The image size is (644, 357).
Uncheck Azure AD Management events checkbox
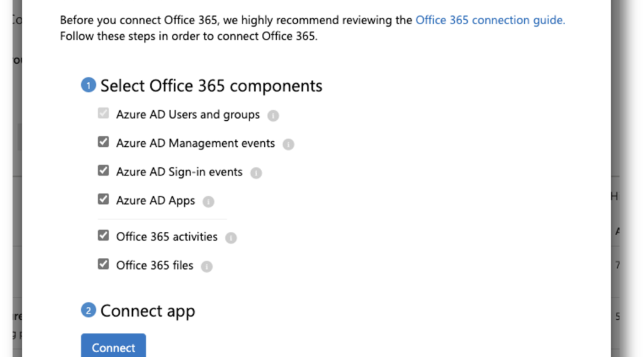tap(104, 142)
